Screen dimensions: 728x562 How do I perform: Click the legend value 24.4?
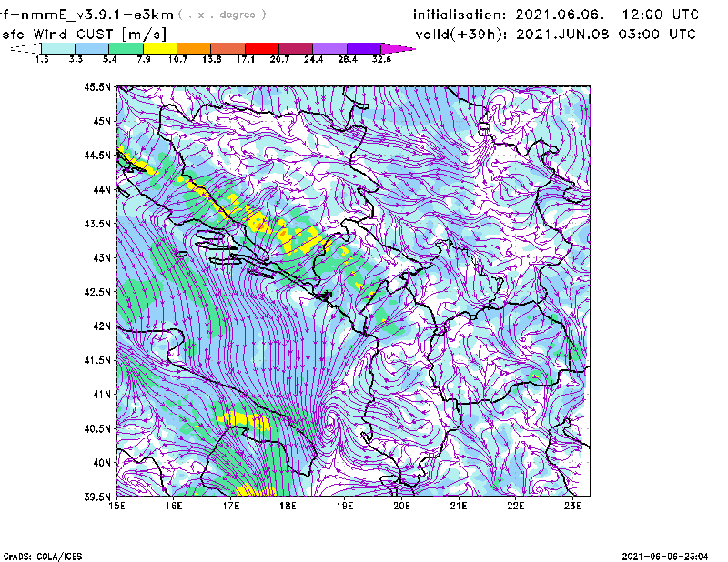tap(313, 59)
